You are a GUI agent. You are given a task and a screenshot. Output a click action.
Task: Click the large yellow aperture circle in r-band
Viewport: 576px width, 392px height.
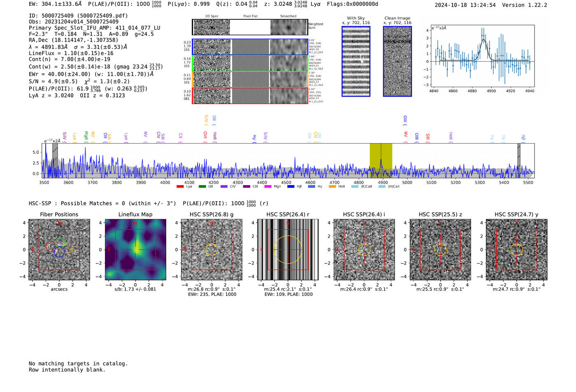(288, 250)
